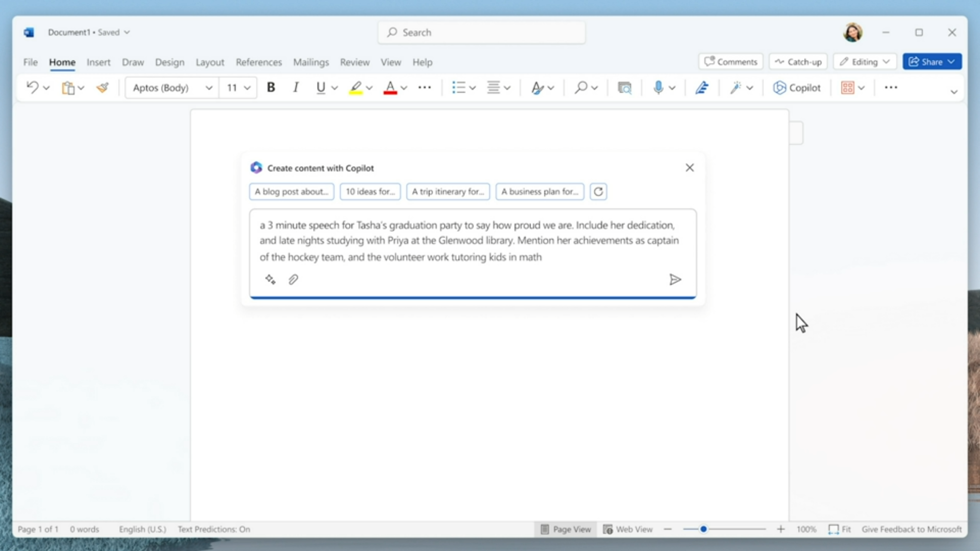This screenshot has height=551, width=980.
Task: Switch to the Layout tab
Action: (x=210, y=62)
